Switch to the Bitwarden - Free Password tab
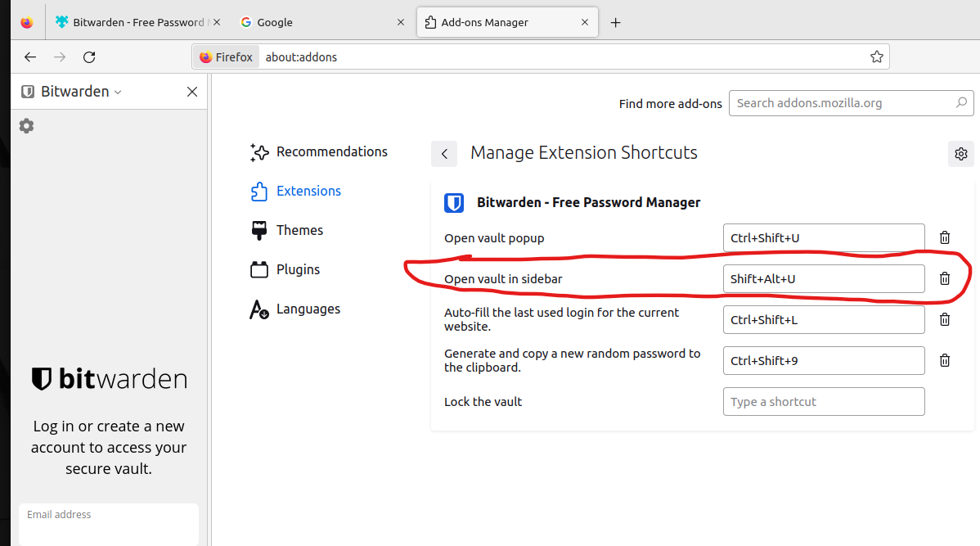Image resolution: width=980 pixels, height=546 pixels. pyautogui.click(x=137, y=23)
